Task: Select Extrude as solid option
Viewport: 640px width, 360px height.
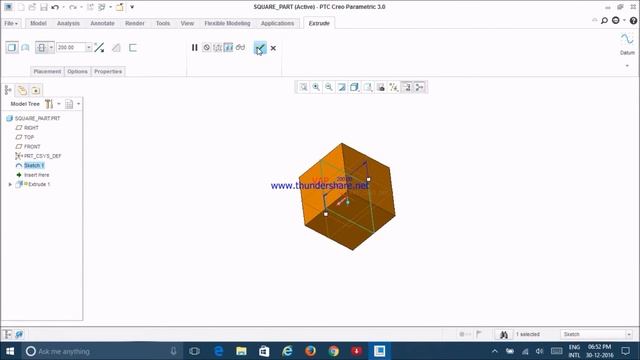Action: point(12,48)
